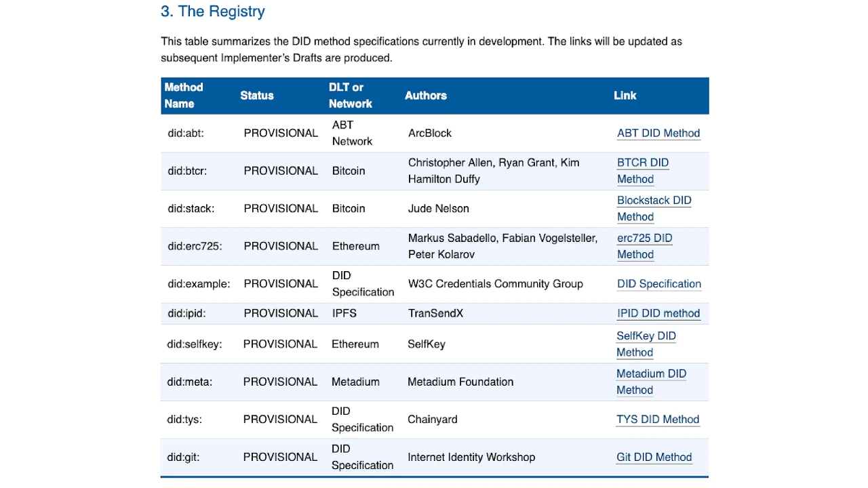
Task: Select the 'did:ipid:' method name cell
Action: click(186, 313)
